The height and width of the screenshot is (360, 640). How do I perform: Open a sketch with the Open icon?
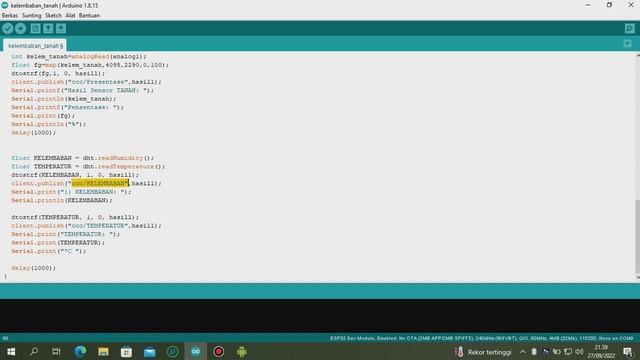coord(48,29)
